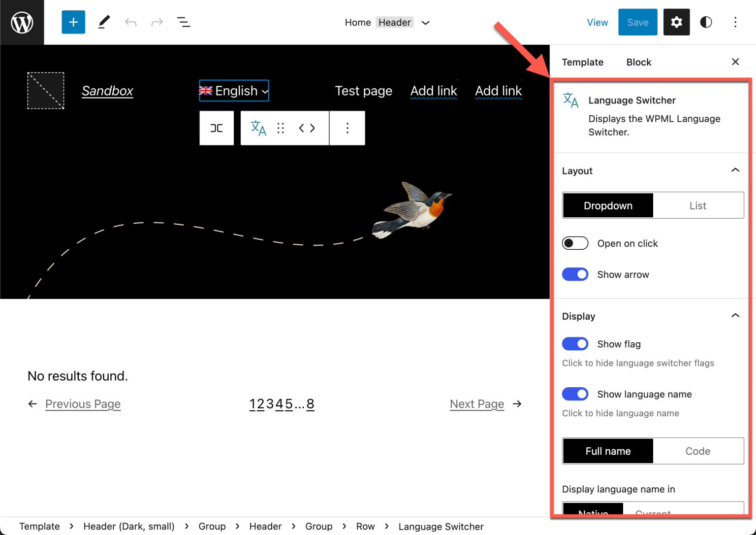Switch to the Block tab
Viewport: 756px width, 535px height.
(638, 62)
